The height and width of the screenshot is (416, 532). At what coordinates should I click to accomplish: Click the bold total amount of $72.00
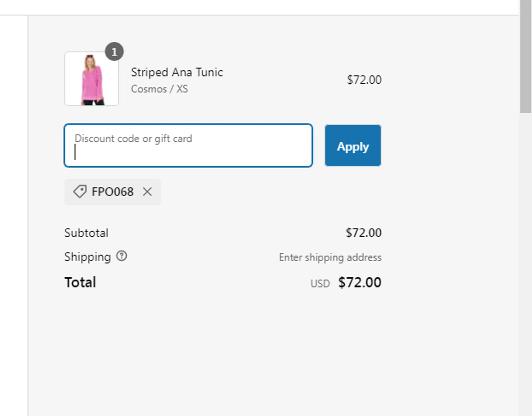click(x=360, y=282)
